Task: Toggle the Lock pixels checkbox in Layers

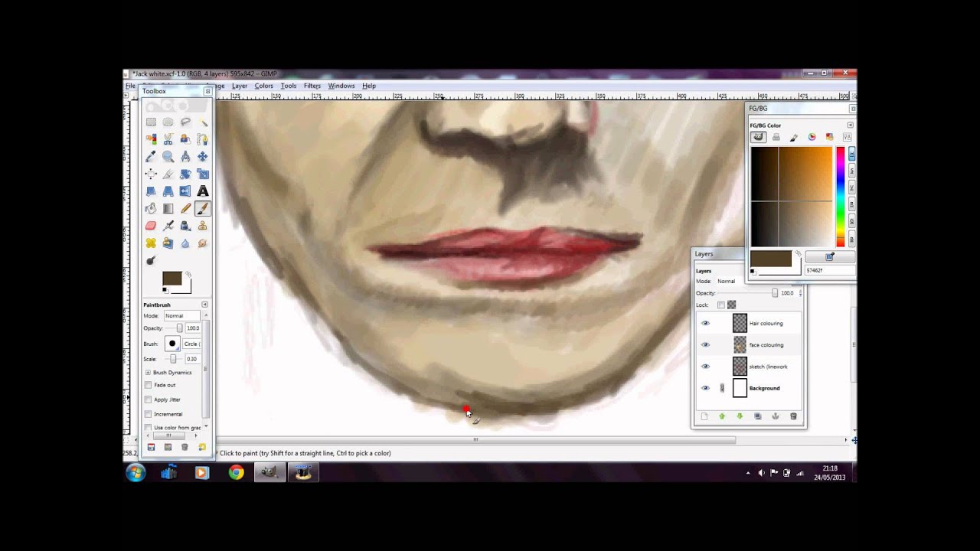Action: [721, 305]
